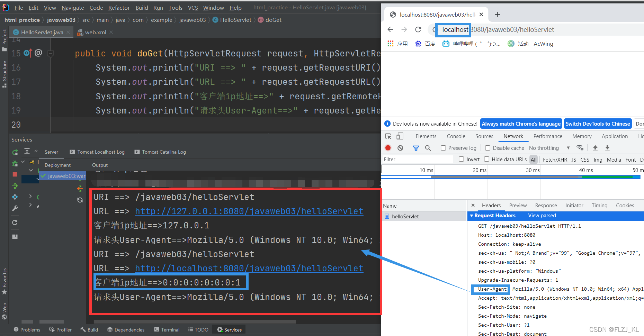Viewport: 644px width, 336px height.
Task: Open the Response tab of the request
Action: pyautogui.click(x=546, y=206)
